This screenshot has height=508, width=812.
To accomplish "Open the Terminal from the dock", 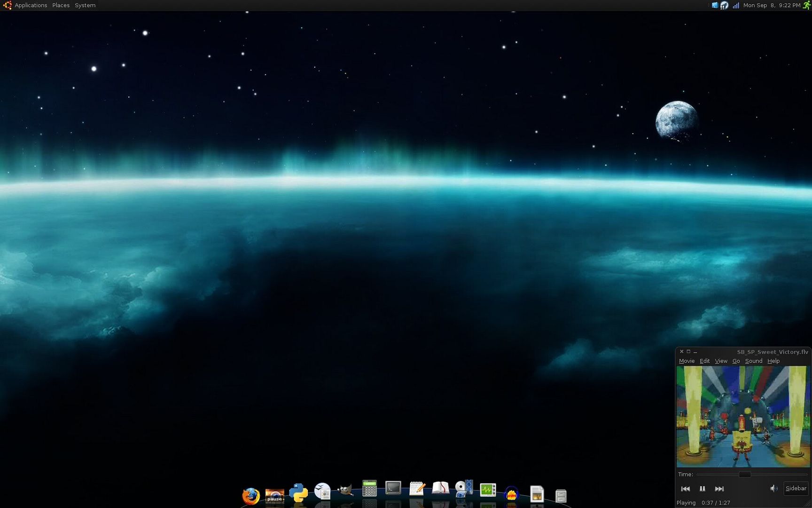I will [x=393, y=488].
